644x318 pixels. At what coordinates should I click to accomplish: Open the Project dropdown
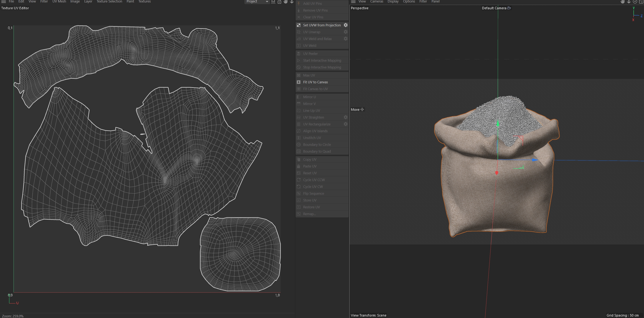point(256,1)
